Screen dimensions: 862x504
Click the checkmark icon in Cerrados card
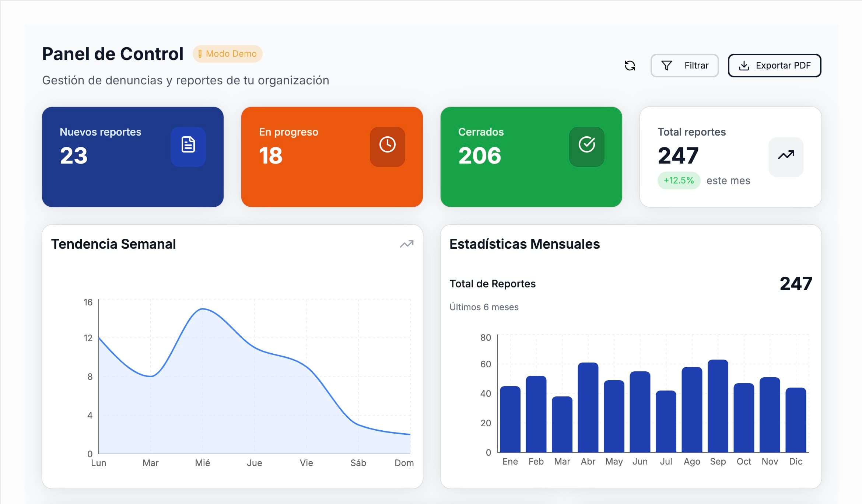click(x=587, y=145)
